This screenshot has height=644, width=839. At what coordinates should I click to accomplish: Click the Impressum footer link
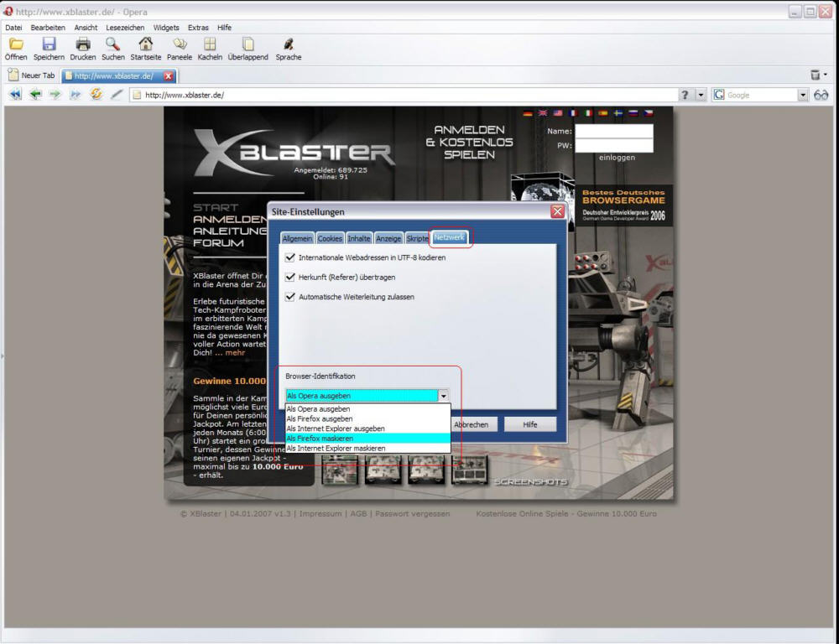tap(320, 514)
